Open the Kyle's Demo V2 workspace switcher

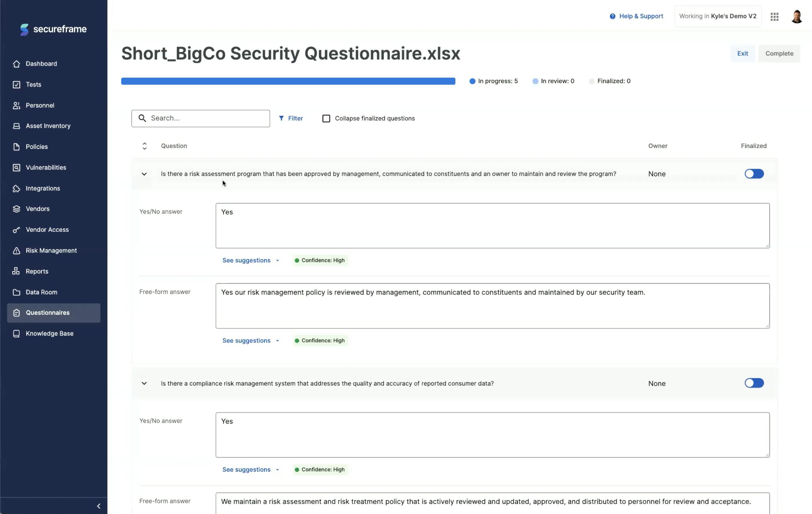click(x=718, y=16)
